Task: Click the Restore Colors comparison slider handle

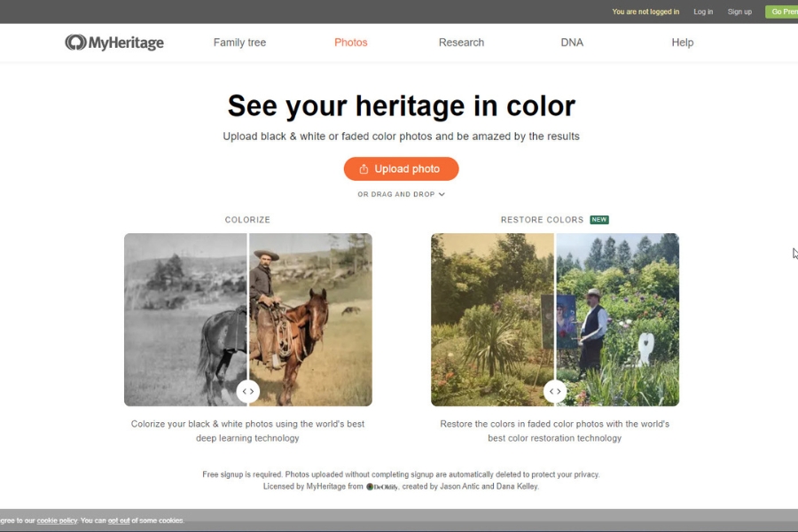Action: pos(554,391)
